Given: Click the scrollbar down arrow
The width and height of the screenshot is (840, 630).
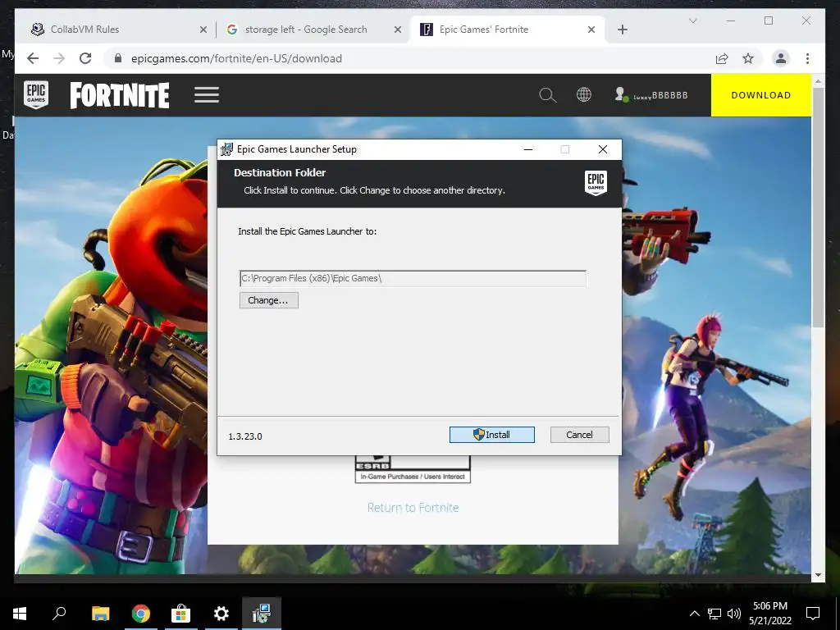Looking at the screenshot, I should point(818,575).
